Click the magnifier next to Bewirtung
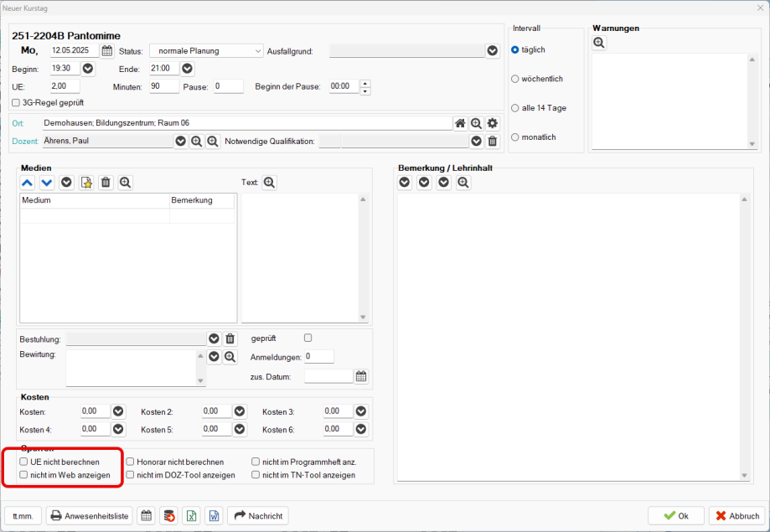Screen dimensions: 770x532 coord(230,357)
